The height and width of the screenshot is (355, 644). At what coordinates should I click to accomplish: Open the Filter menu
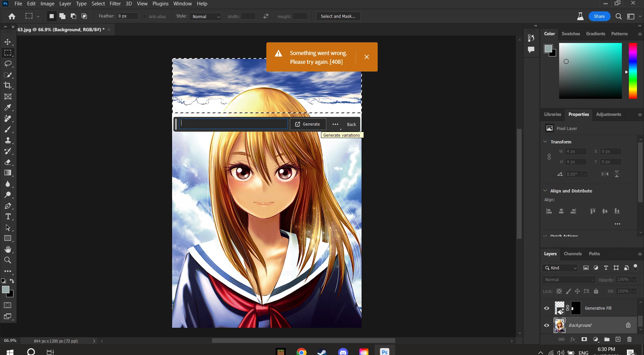click(x=115, y=4)
